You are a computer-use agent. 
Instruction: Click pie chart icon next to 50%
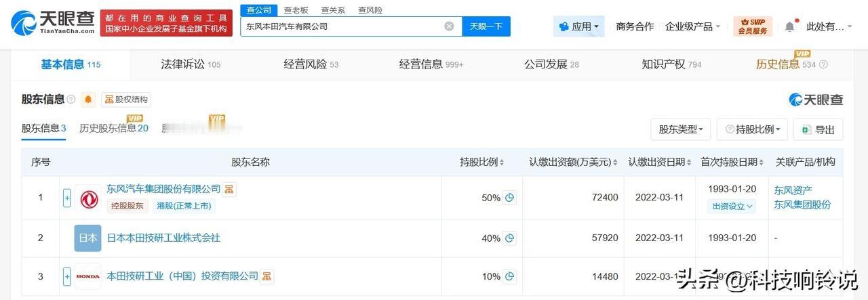[x=509, y=198]
